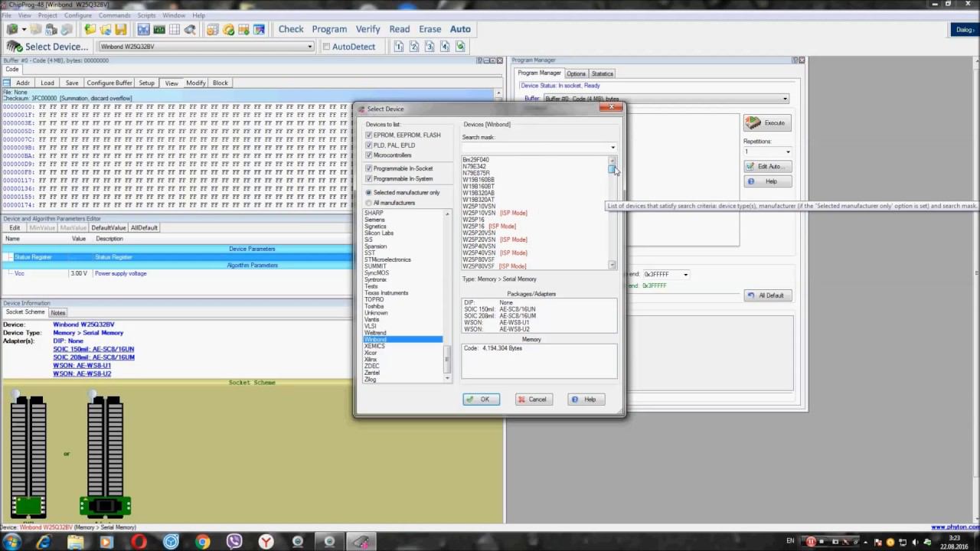Click the Execute chip icon in Program Manager
The height and width of the screenshot is (551, 980).
[754, 122]
